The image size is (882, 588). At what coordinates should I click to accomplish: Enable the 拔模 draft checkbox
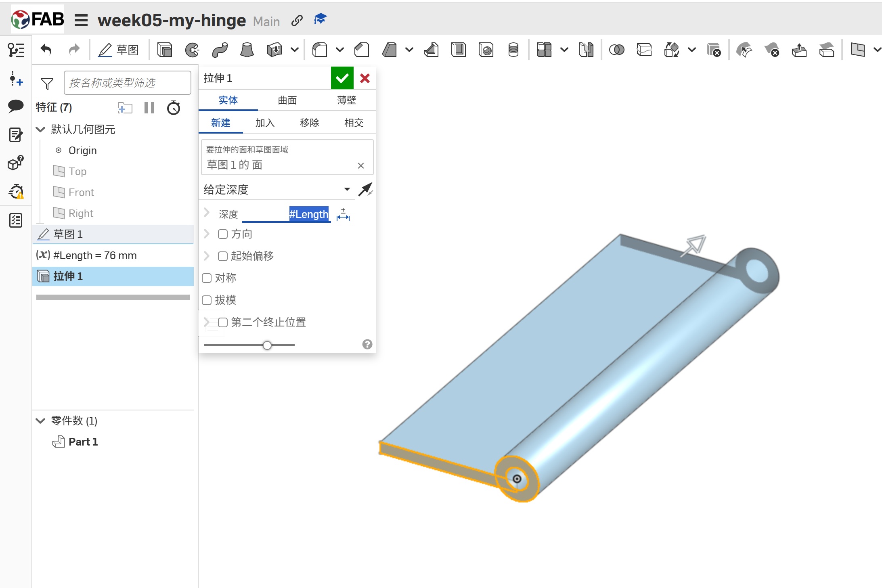tap(207, 300)
